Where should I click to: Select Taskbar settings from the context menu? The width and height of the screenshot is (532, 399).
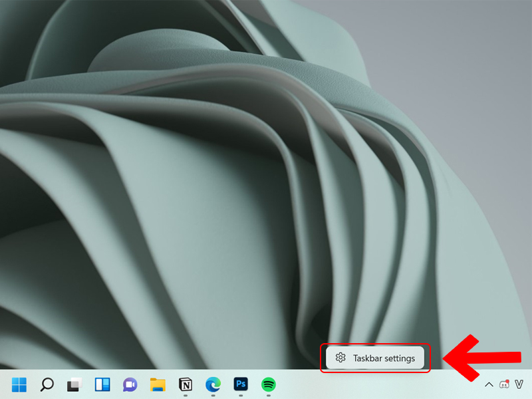[375, 358]
